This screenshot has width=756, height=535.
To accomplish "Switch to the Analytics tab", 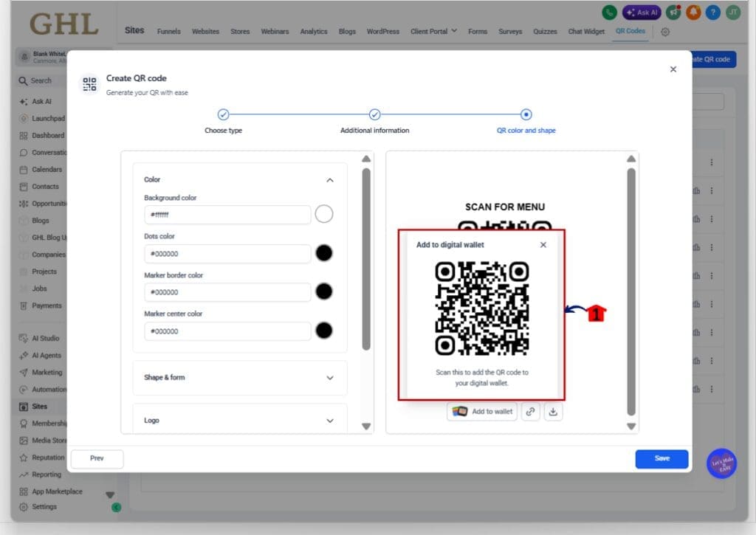I will pyautogui.click(x=313, y=31).
